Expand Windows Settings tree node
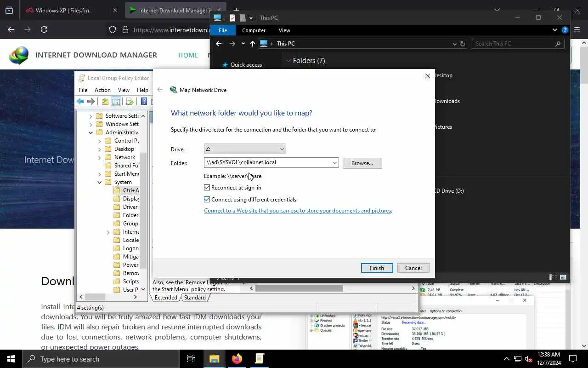Image resolution: width=588 pixels, height=368 pixels. tap(90, 124)
